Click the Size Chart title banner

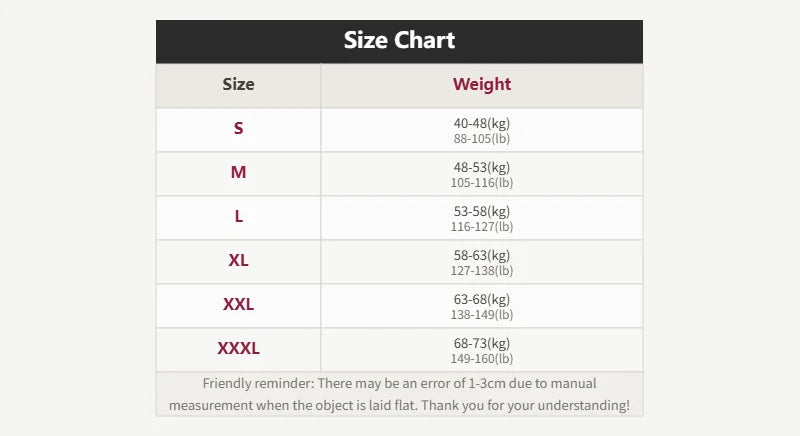click(x=399, y=41)
